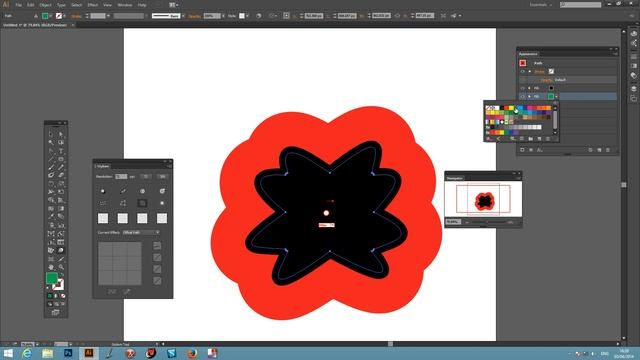The image size is (640, 360).
Task: Select the Pen tool
Action: coord(51,151)
